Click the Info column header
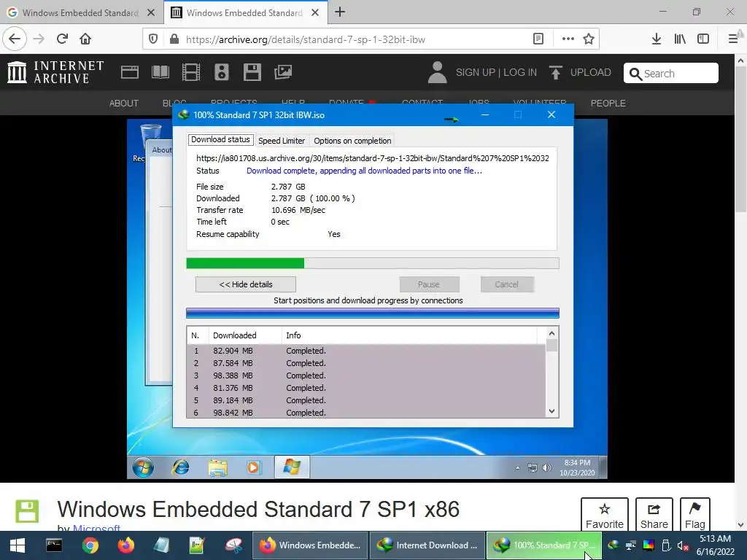 tap(410, 335)
